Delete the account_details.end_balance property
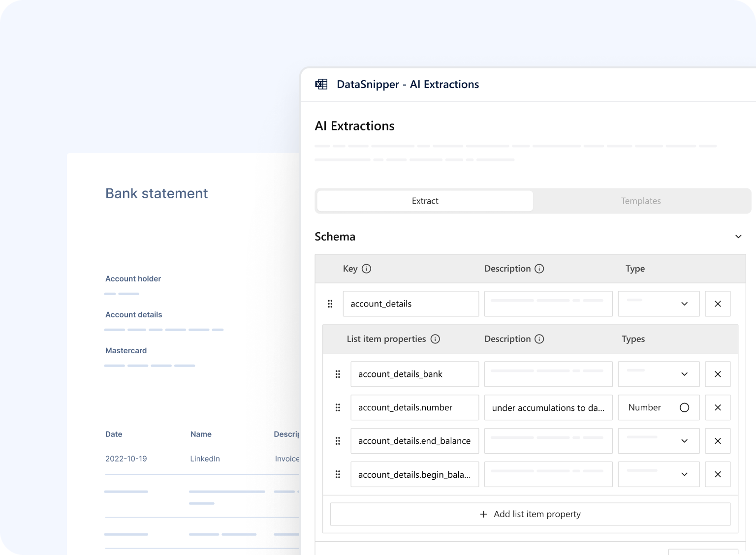The height and width of the screenshot is (555, 756). (718, 441)
